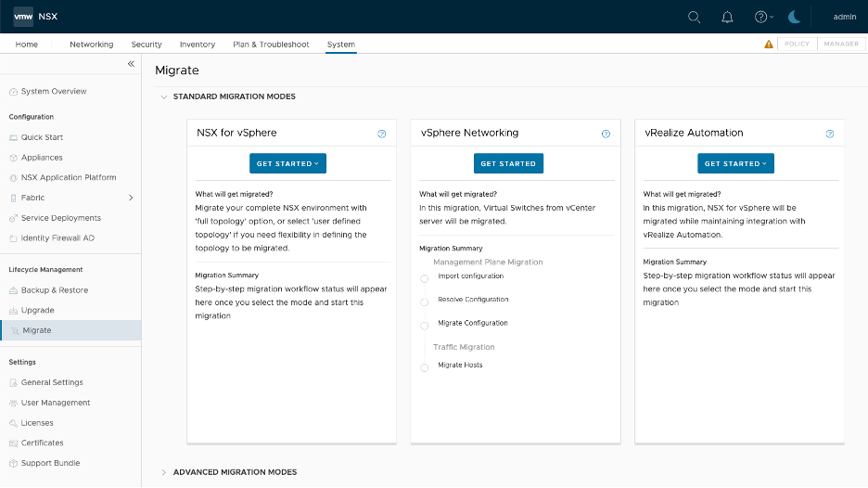
Task: Switch to Policy mode
Action: [x=797, y=44]
